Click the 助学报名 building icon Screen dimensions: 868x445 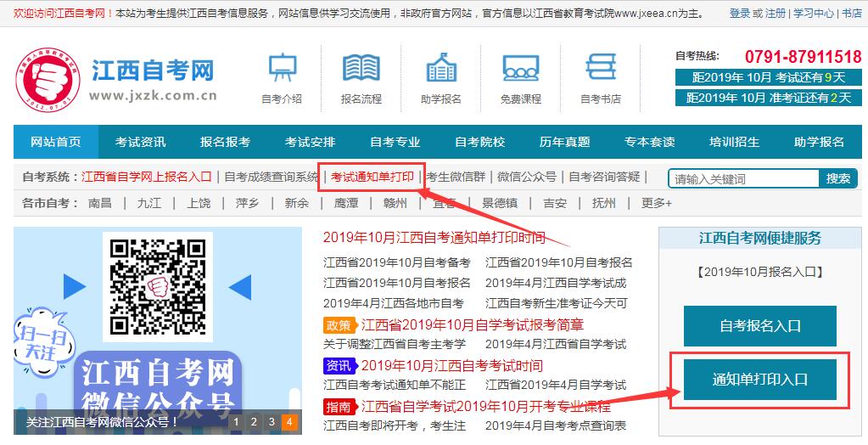[x=440, y=68]
